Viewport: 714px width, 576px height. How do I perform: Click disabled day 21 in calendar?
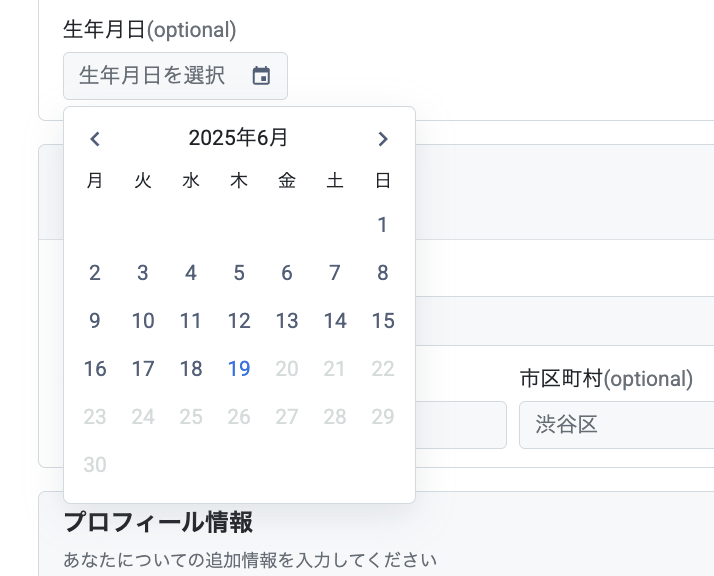point(335,368)
